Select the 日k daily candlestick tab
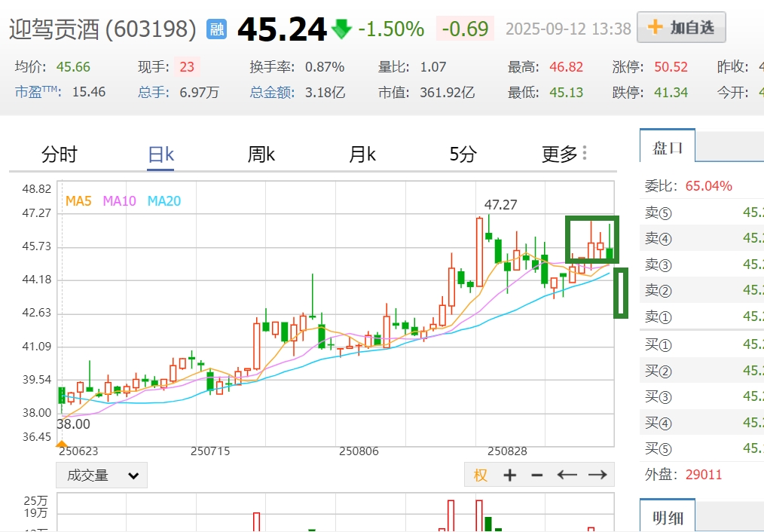Screen dimensions: 764x532 [x=160, y=155]
